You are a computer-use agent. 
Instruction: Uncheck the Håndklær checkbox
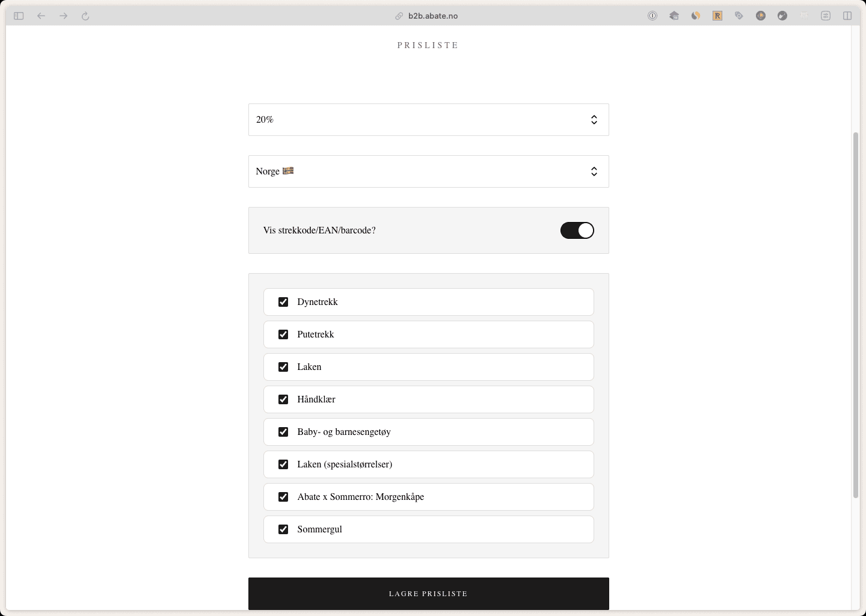point(283,399)
